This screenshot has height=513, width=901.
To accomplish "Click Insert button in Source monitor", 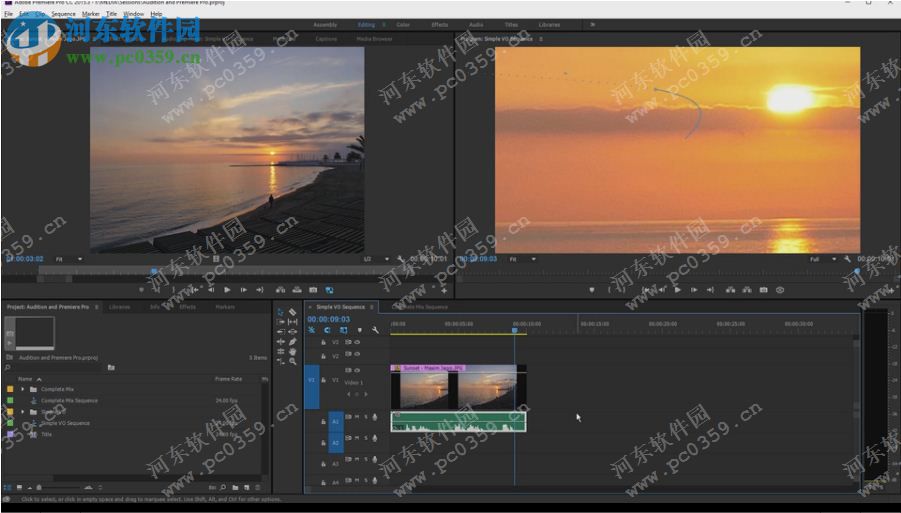I will [x=280, y=290].
